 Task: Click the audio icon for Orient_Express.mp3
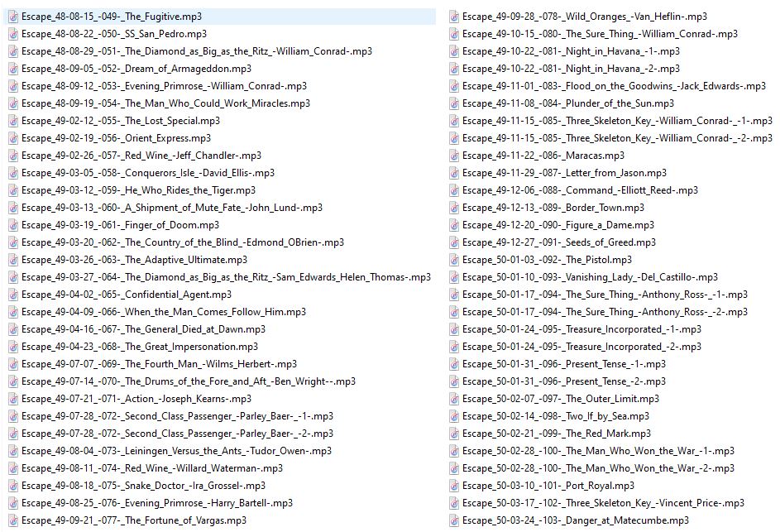pos(13,138)
